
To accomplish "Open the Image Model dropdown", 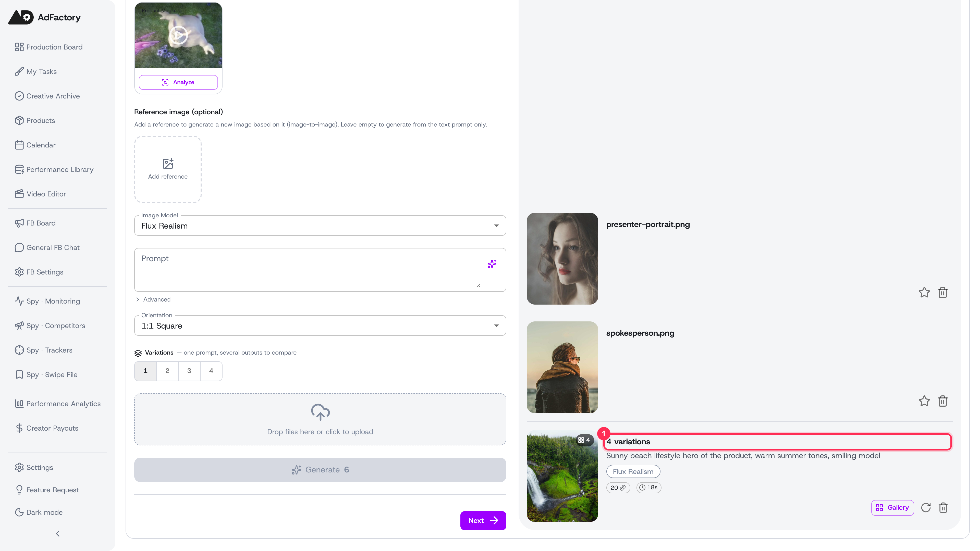I will 320,226.
